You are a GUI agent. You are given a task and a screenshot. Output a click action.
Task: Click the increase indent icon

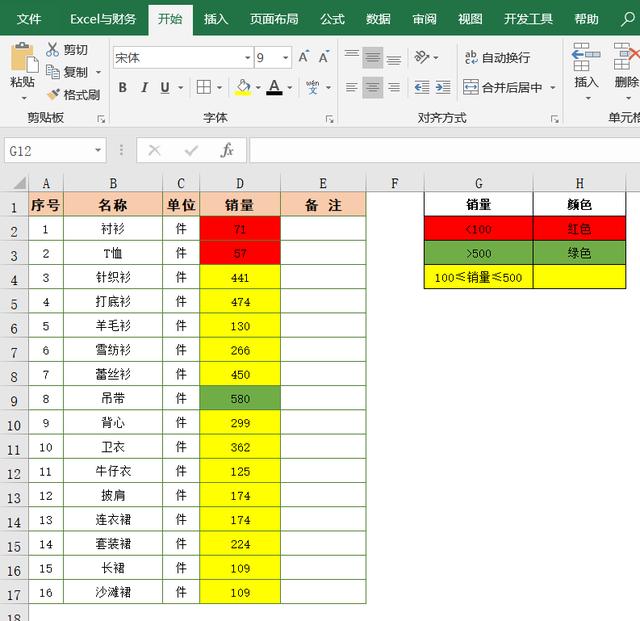pyautogui.click(x=445, y=88)
